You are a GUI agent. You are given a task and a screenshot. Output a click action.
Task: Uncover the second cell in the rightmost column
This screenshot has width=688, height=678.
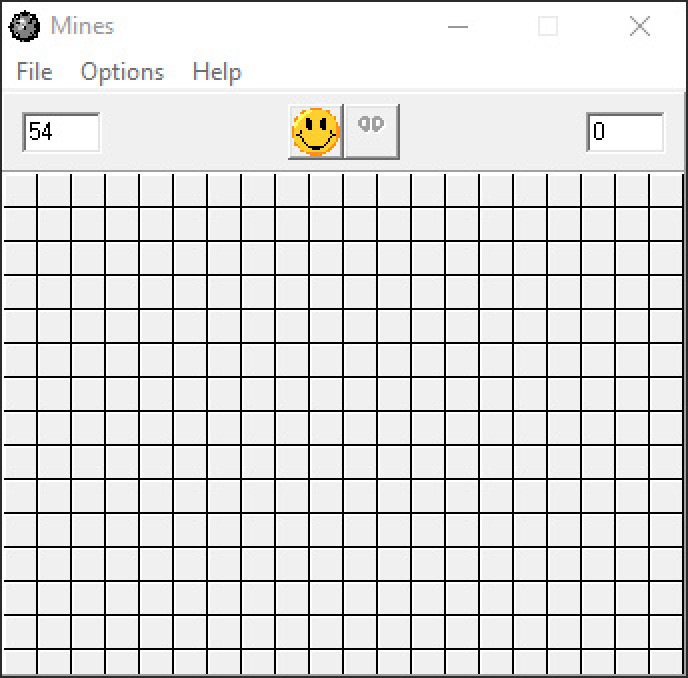coord(666,224)
